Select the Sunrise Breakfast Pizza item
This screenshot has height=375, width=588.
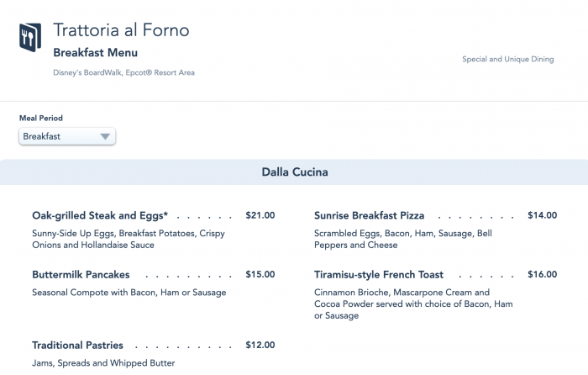[x=369, y=215]
